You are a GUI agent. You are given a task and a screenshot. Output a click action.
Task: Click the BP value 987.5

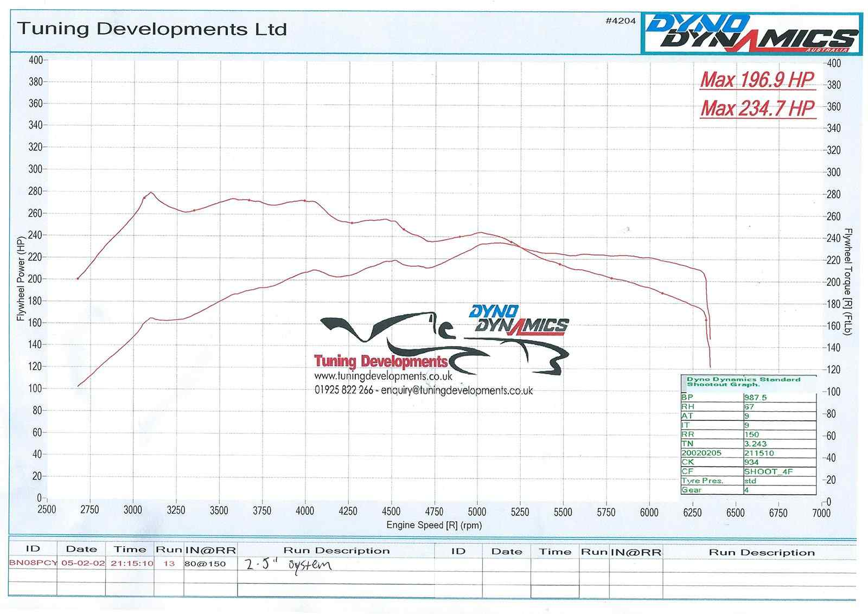[755, 397]
